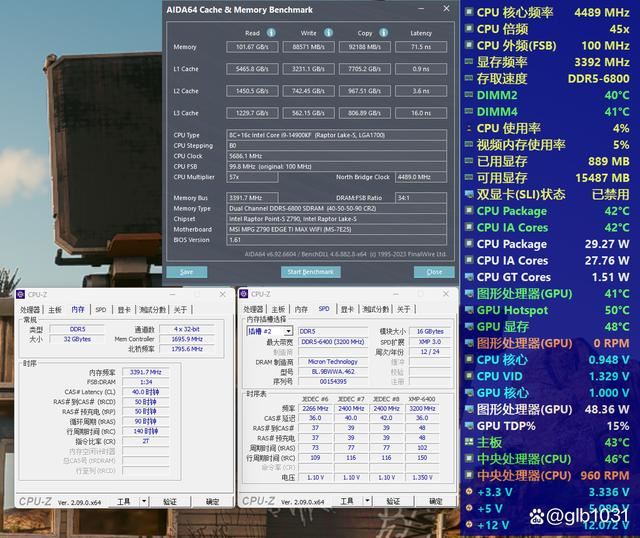Click the CPU-Z icon in left window title bar
Image resolution: width=640 pixels, height=538 pixels.
click(x=21, y=294)
